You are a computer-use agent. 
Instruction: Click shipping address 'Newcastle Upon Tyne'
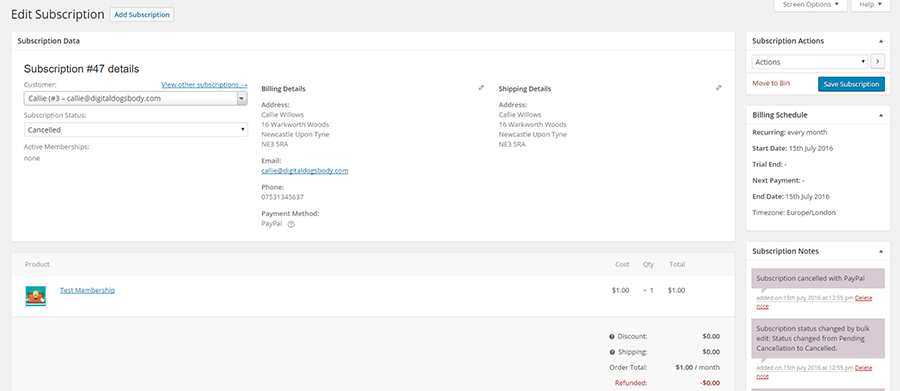tap(533, 134)
